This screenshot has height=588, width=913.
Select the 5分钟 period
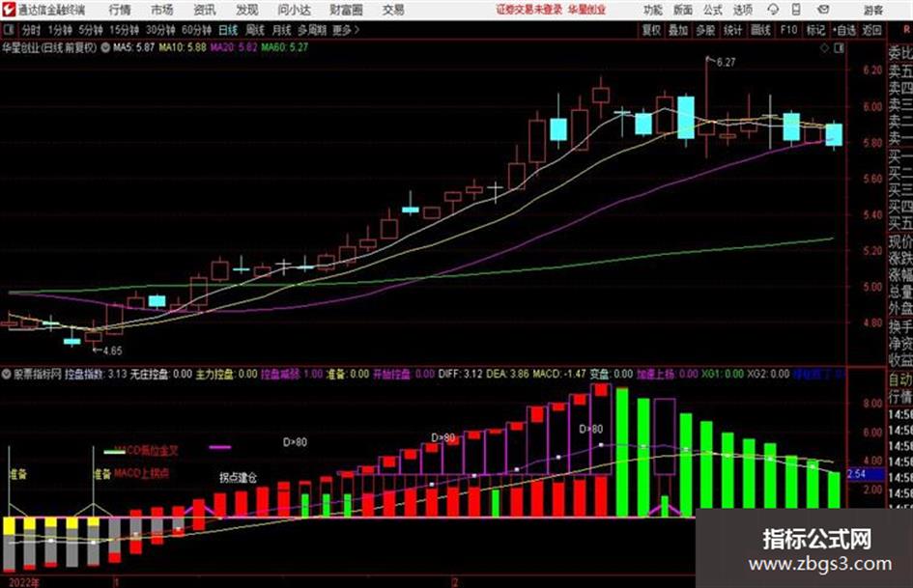pos(91,30)
